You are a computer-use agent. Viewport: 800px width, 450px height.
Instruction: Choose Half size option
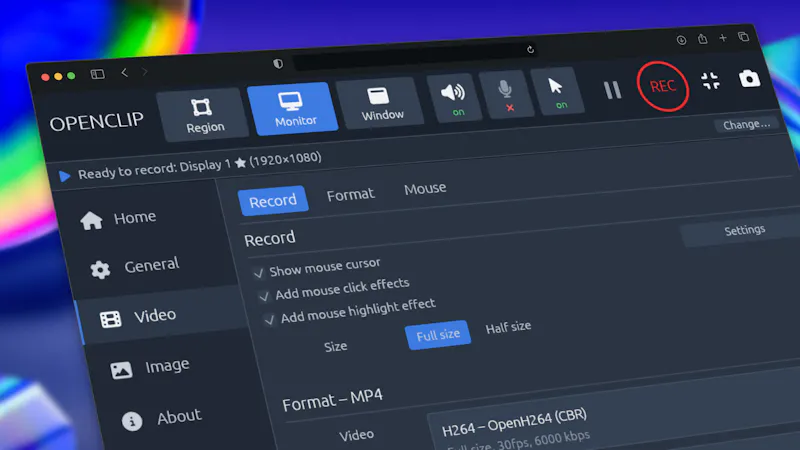point(508,327)
